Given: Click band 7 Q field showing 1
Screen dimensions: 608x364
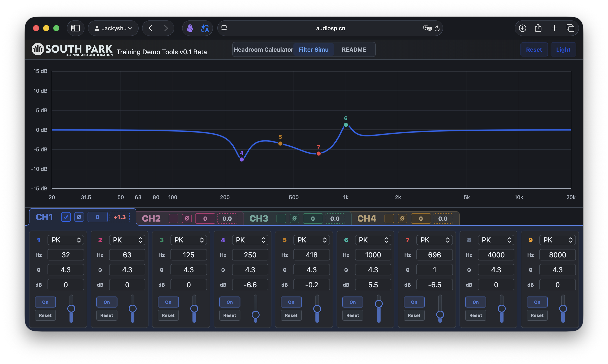Looking at the screenshot, I should pos(434,270).
